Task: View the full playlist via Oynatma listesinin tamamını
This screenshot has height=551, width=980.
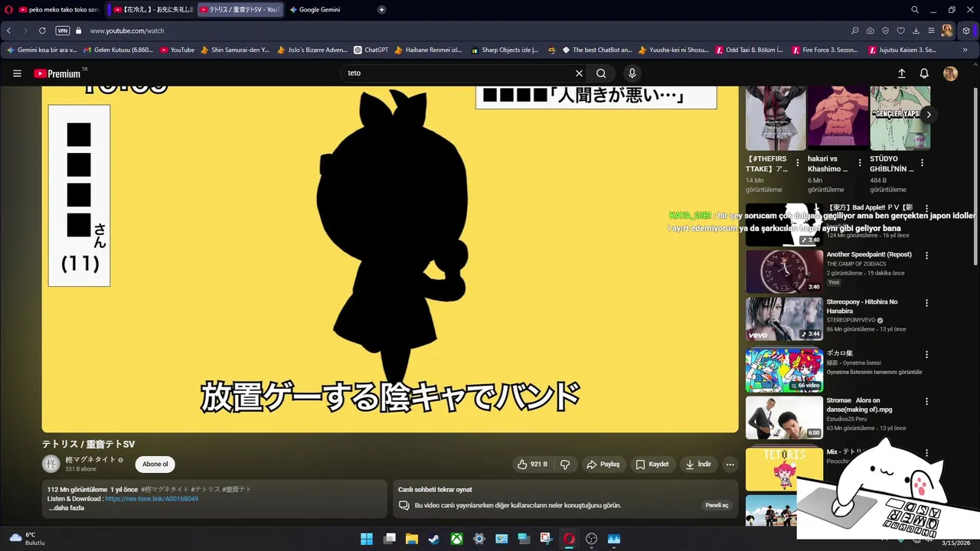Action: (x=874, y=373)
